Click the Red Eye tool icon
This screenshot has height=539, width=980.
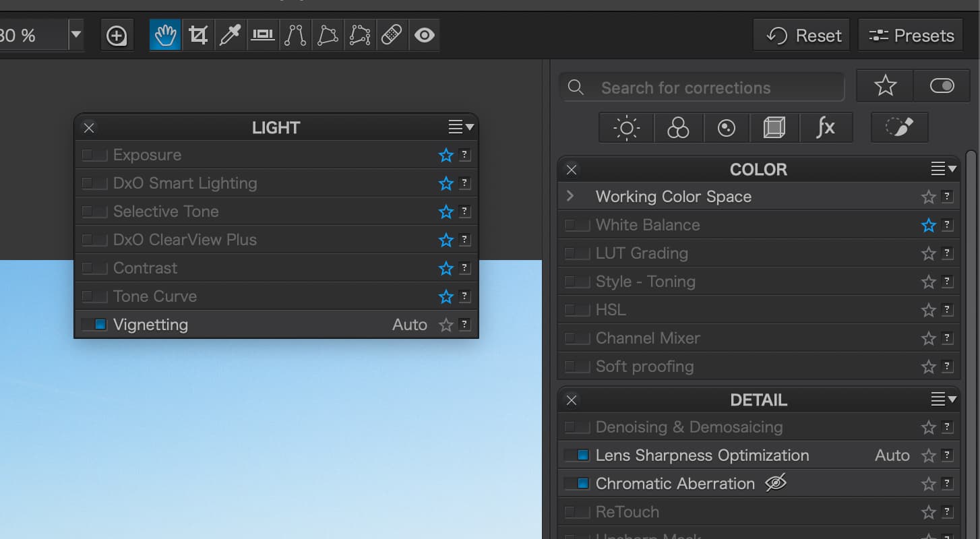click(424, 35)
